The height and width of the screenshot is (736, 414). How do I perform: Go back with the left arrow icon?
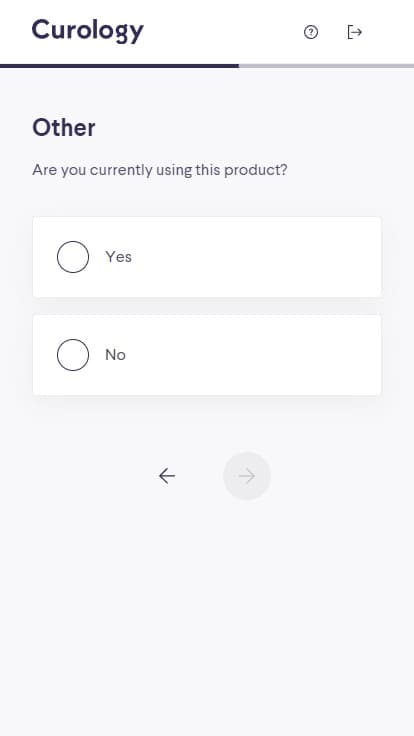coord(167,476)
